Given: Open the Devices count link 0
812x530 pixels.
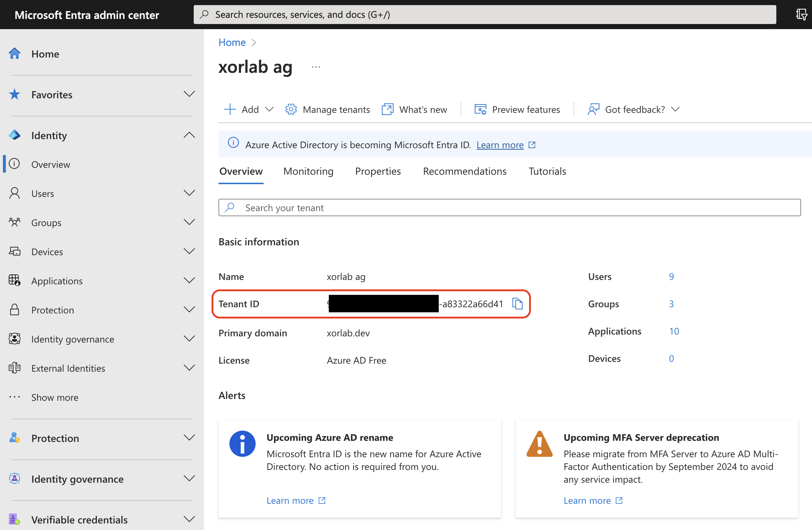Looking at the screenshot, I should [x=671, y=359].
